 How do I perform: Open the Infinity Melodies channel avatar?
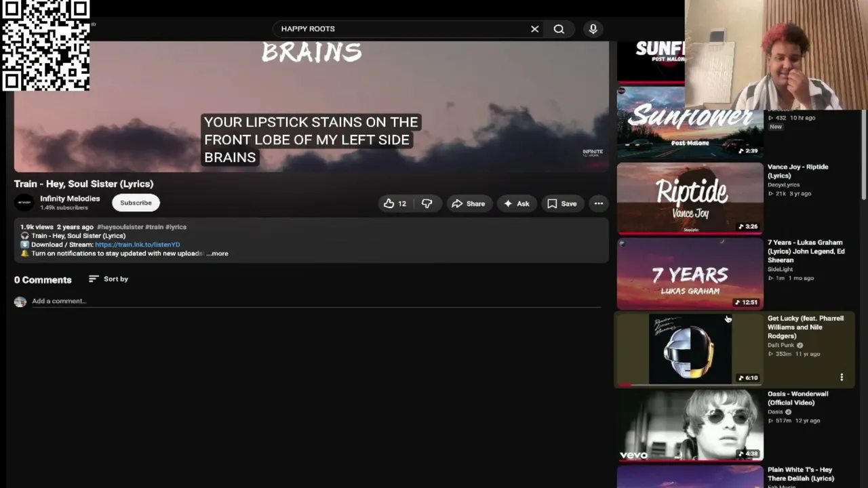click(24, 203)
